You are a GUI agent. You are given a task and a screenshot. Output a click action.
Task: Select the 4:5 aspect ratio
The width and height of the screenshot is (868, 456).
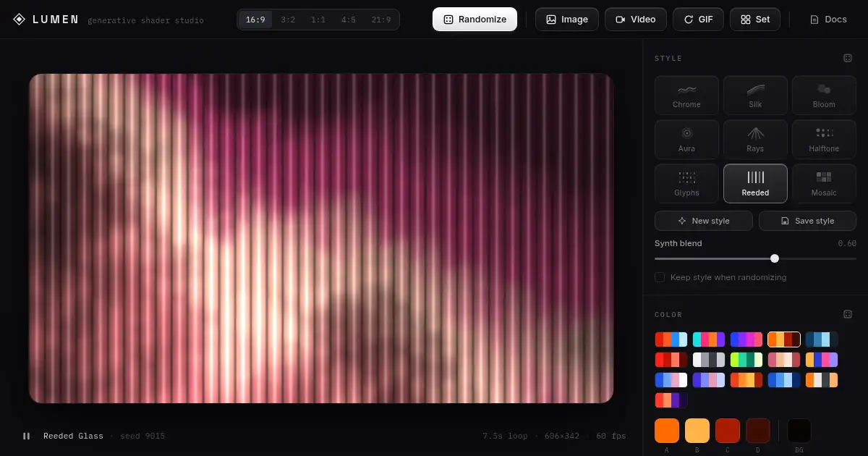point(349,20)
